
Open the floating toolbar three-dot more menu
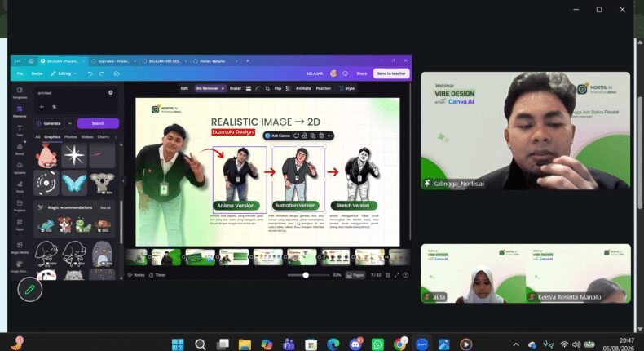click(x=329, y=136)
